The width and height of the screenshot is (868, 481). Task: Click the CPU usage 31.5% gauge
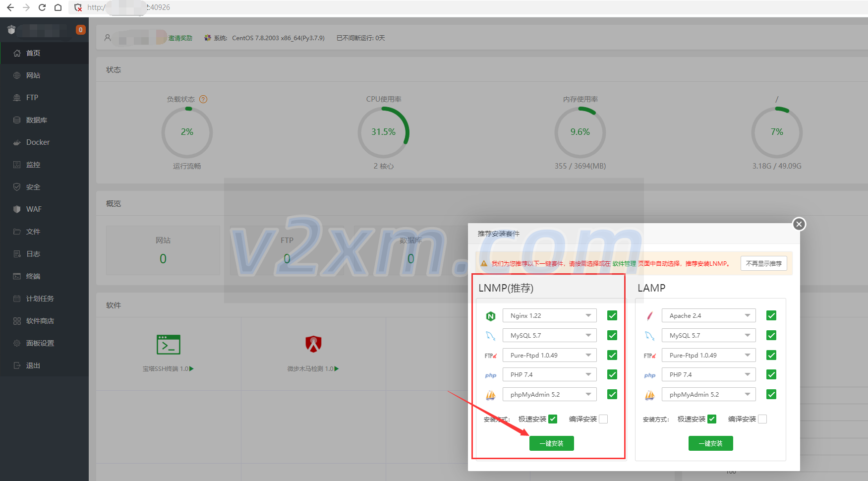384,132
